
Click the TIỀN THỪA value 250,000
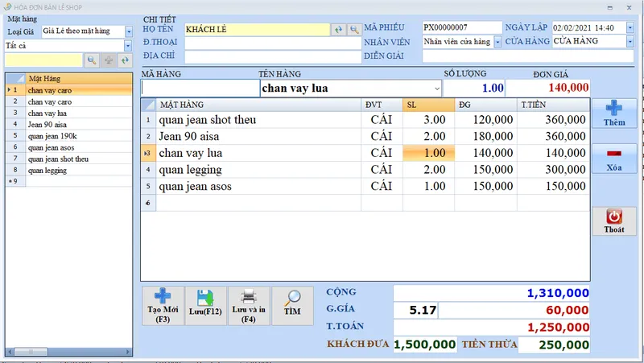554,344
